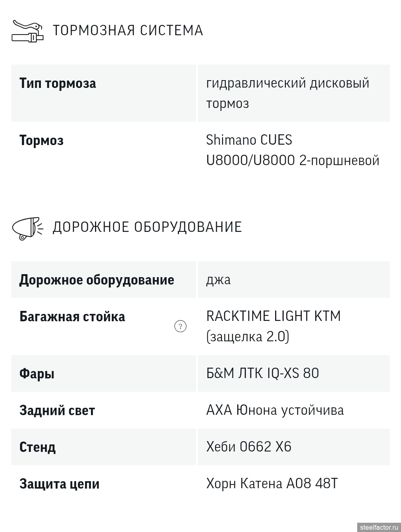Click the Shimano CUES U8000 value
Screen dimensions: 401x532
tap(293, 150)
